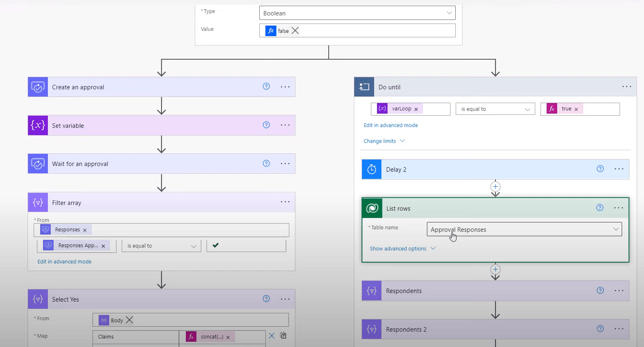Image resolution: width=644 pixels, height=347 pixels.
Task: Expand Show advanced options in List rows
Action: 403,248
